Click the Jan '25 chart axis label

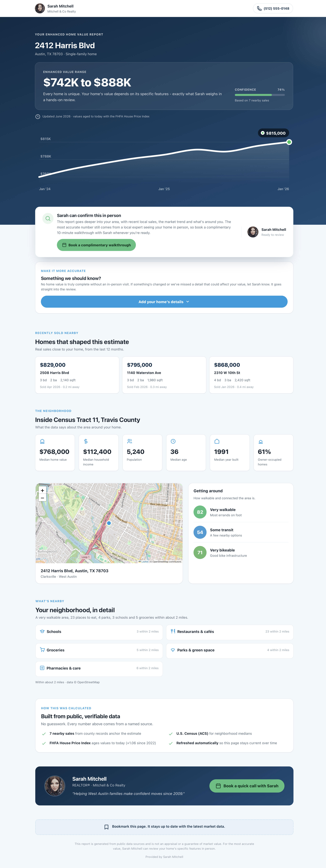tap(164, 189)
